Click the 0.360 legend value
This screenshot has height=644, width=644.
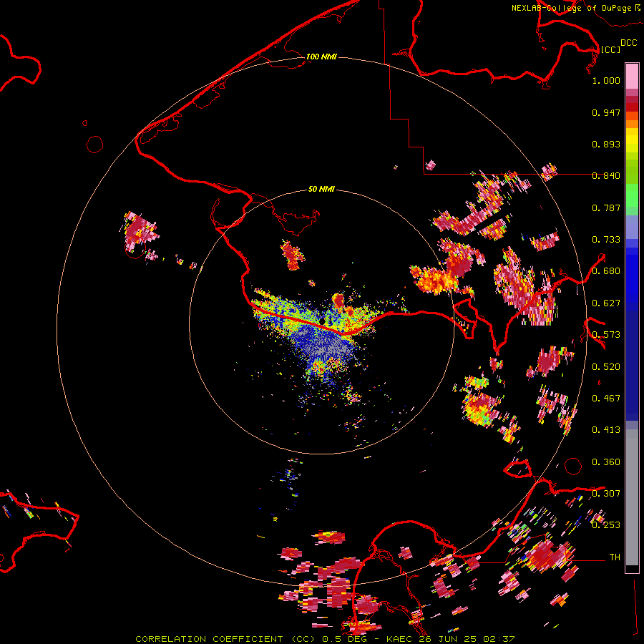606,462
